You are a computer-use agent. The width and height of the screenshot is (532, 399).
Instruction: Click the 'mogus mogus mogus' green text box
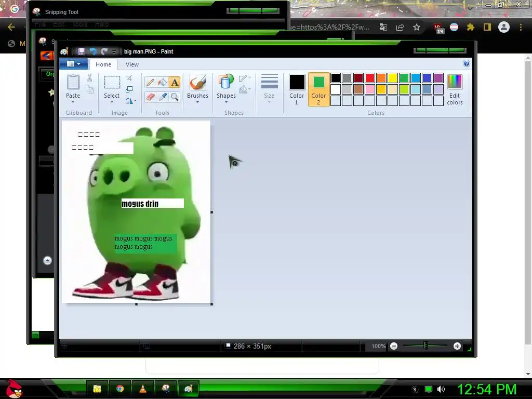click(145, 243)
